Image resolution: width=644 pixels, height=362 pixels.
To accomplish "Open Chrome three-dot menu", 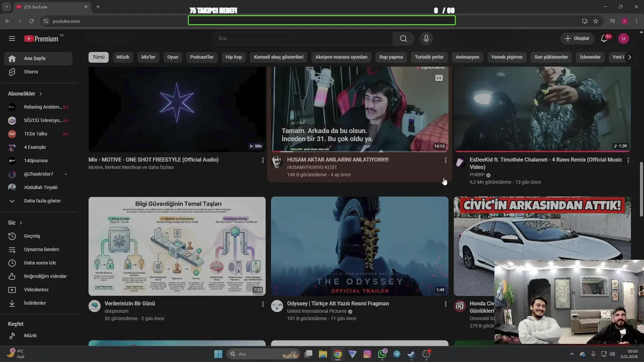I will pos(637,21).
